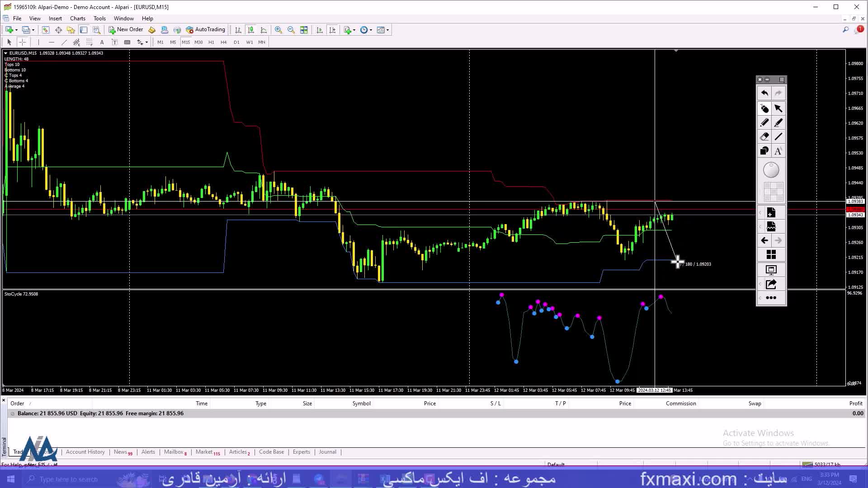This screenshot has height=488, width=868.
Task: Click the screen capture monitor icon
Action: 771,270
